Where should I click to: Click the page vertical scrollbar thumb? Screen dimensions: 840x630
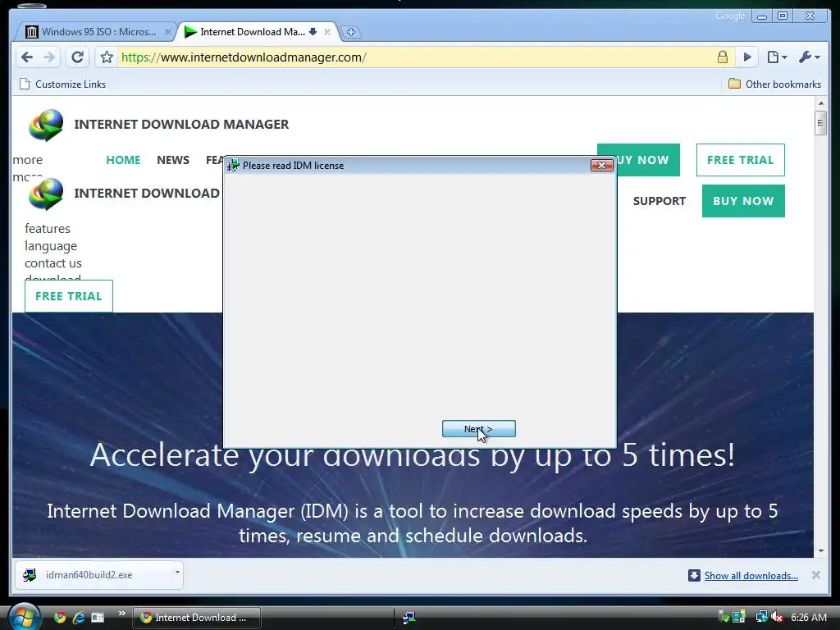(820, 123)
